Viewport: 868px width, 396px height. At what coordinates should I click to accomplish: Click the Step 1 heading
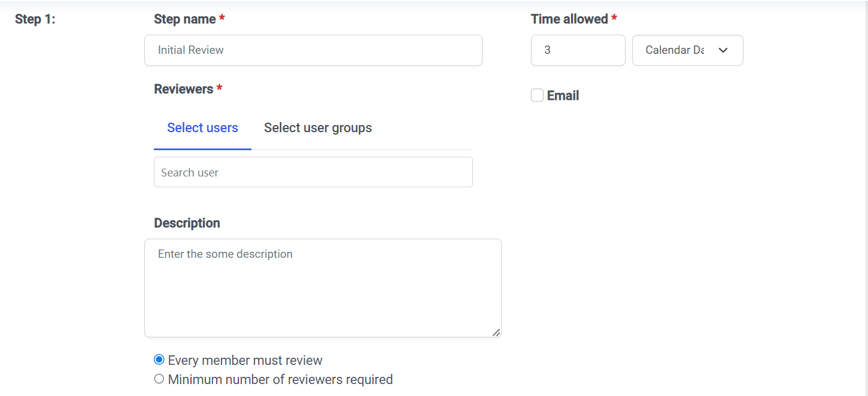pyautogui.click(x=35, y=19)
